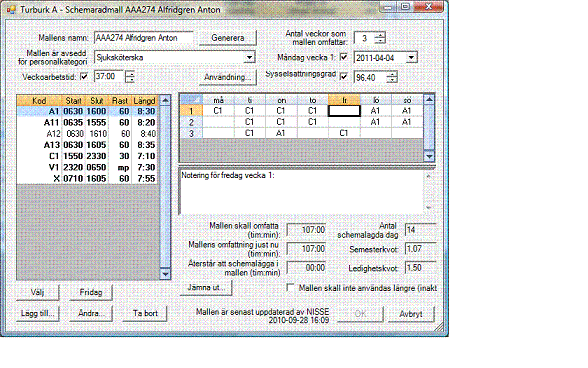The width and height of the screenshot is (588, 368).
Task: Click schedule grid scrollbar up arrow
Action: click(429, 100)
